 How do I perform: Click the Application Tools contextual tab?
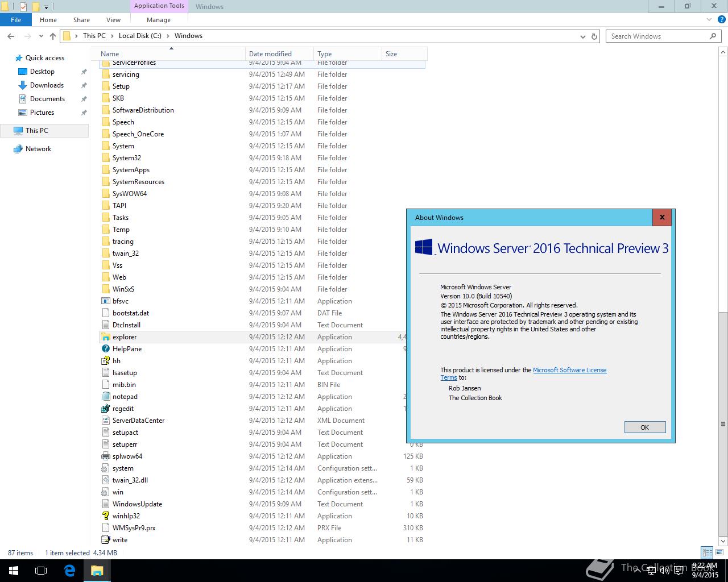pyautogui.click(x=159, y=6)
